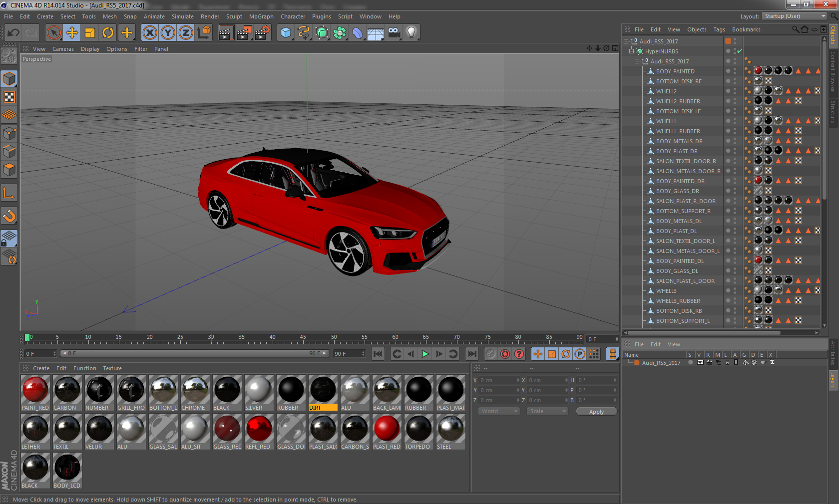
Task: Render the active view
Action: point(226,33)
